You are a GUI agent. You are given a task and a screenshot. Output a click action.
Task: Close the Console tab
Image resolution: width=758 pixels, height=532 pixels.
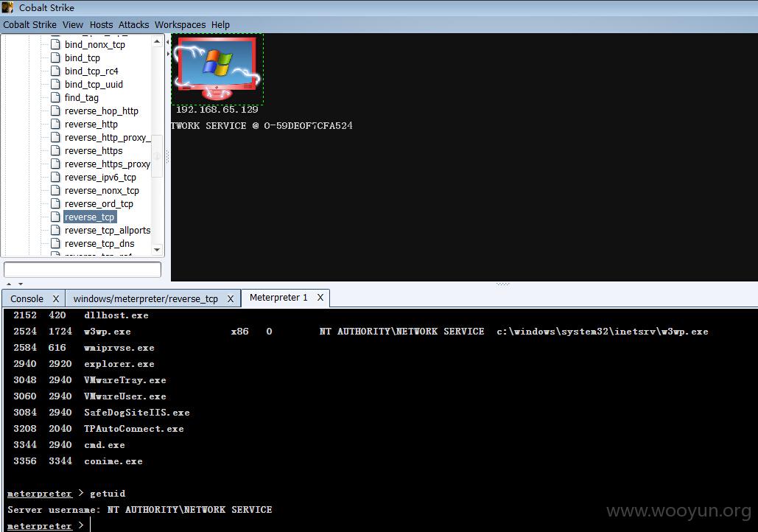[x=55, y=299]
